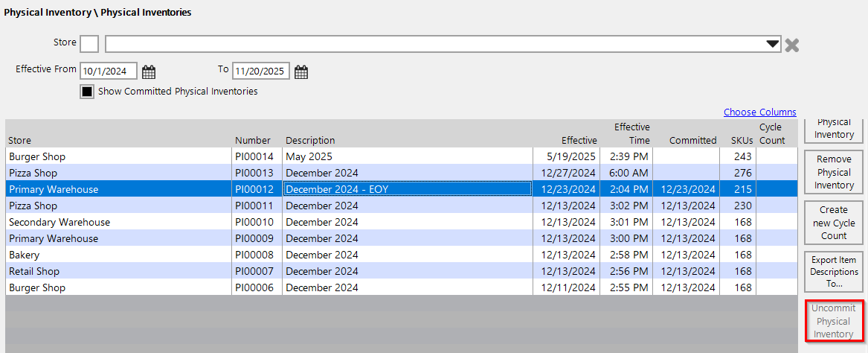This screenshot has height=353, width=868.
Task: Open the Effective From calendar picker
Action: click(149, 72)
